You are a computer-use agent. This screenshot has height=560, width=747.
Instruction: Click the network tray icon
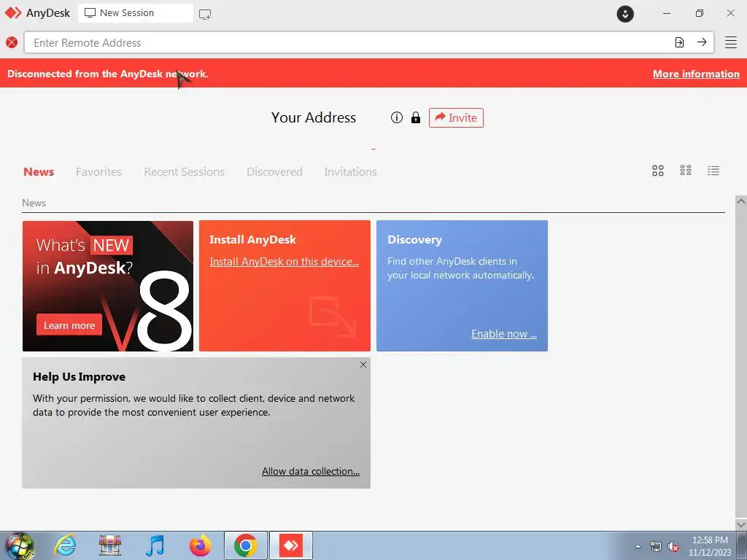pos(656,546)
